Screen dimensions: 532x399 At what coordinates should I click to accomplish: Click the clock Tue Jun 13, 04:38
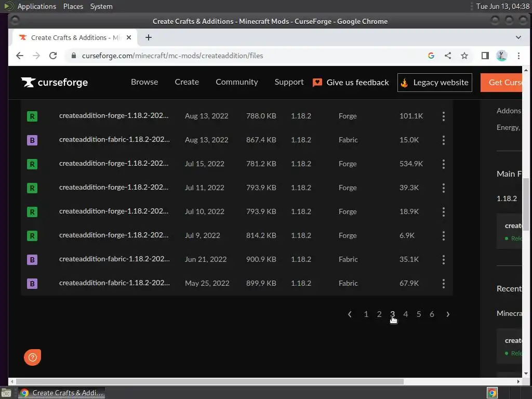pyautogui.click(x=502, y=6)
